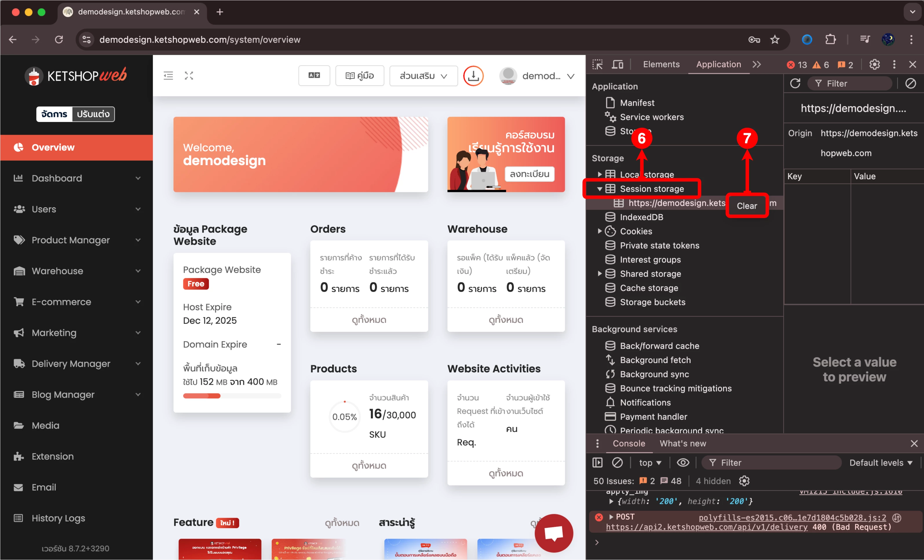Toggle the device toolbar icon in DevTools

[x=617, y=65]
